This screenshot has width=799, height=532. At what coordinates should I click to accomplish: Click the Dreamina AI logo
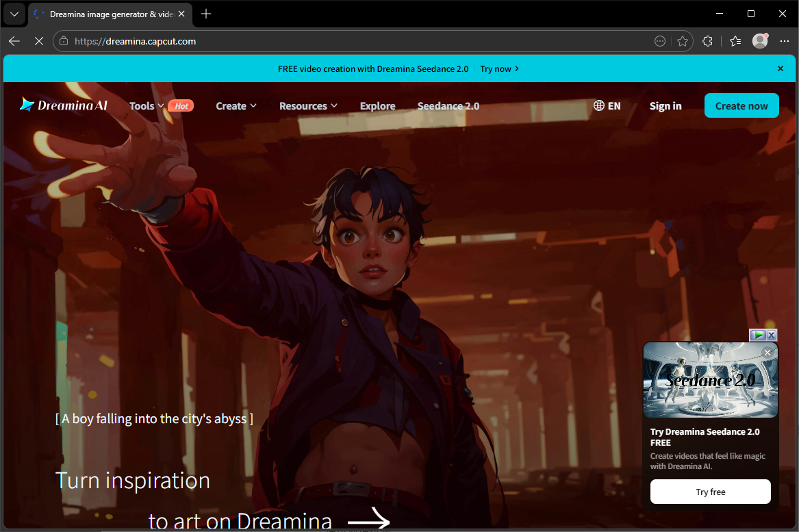click(64, 105)
